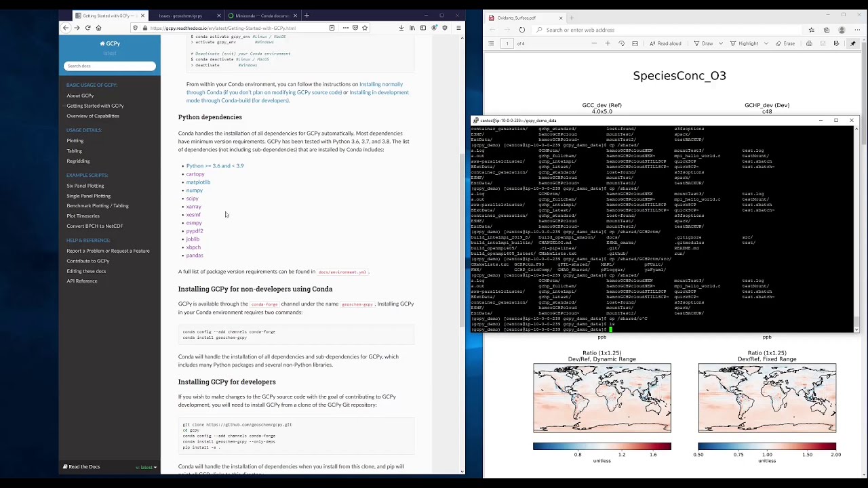This screenshot has width=868, height=488.
Task: Focus the 'Search docs' input field
Action: (110, 66)
